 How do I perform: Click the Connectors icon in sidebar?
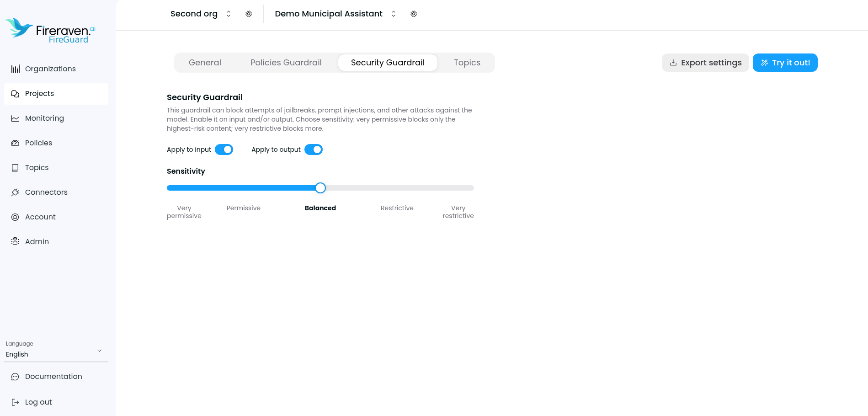pos(15,192)
